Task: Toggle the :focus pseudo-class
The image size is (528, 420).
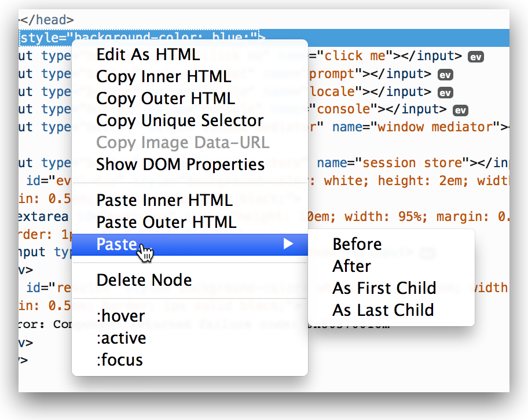Action: click(x=120, y=360)
